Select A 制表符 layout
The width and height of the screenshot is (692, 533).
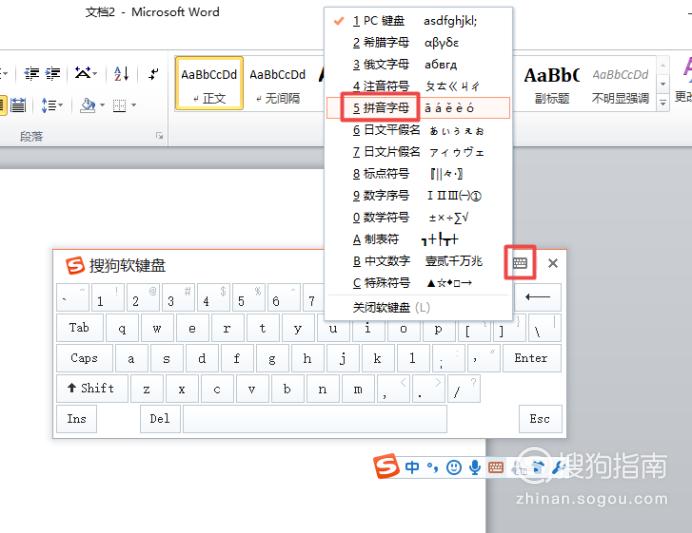(x=418, y=239)
